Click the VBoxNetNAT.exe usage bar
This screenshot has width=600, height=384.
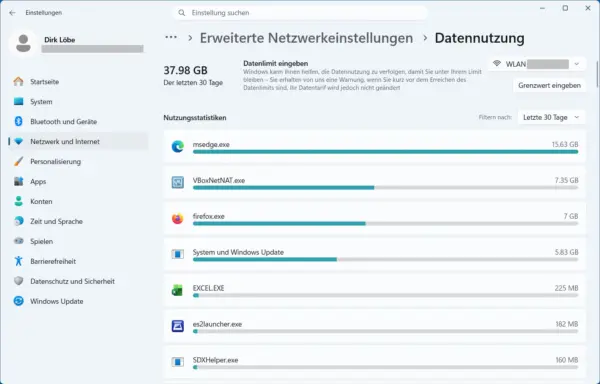pos(385,188)
